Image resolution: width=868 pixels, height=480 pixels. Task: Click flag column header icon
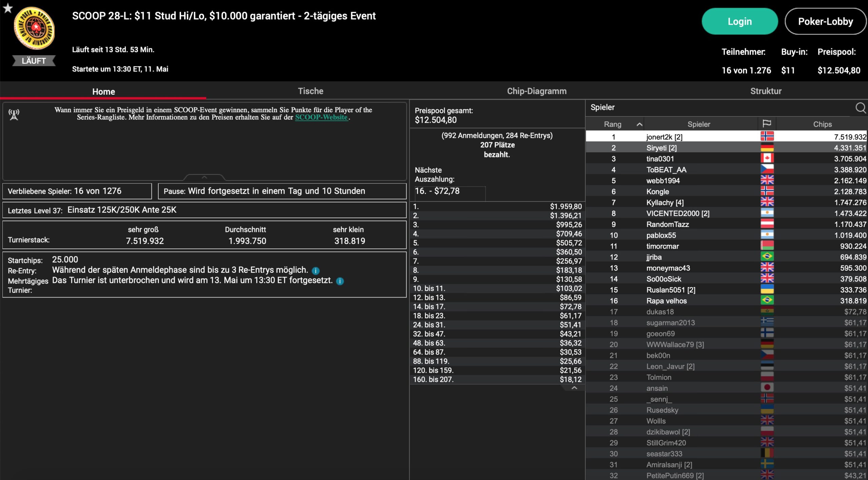(767, 124)
